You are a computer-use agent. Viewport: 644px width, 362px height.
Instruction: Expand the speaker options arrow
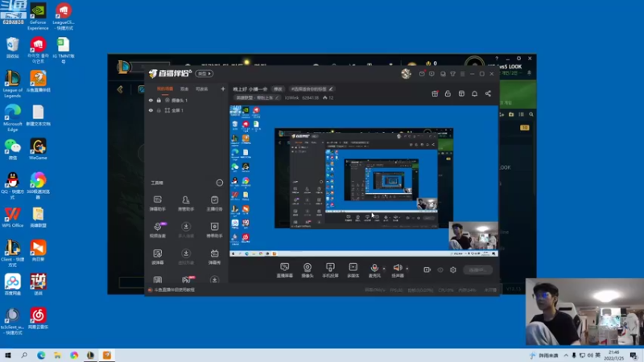[x=407, y=269]
